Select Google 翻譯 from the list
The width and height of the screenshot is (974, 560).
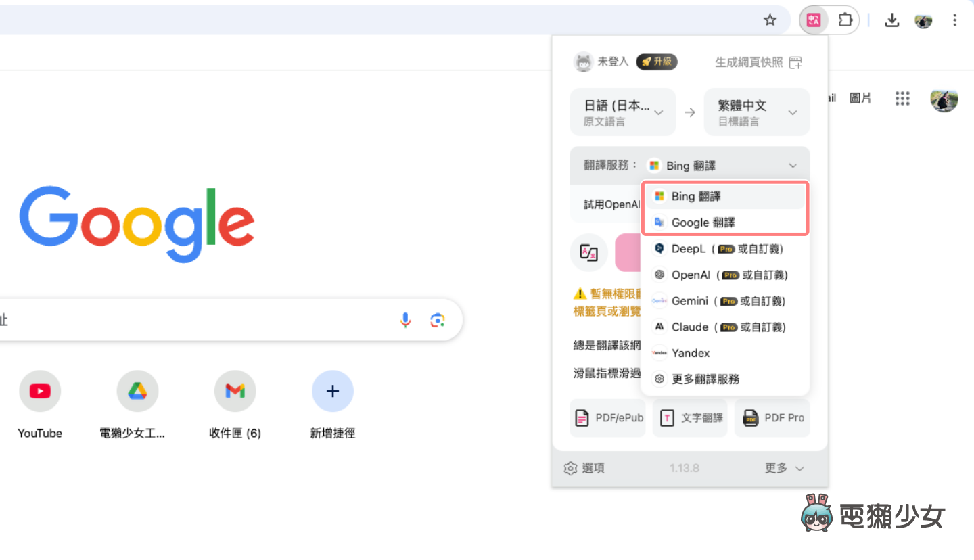pyautogui.click(x=724, y=223)
